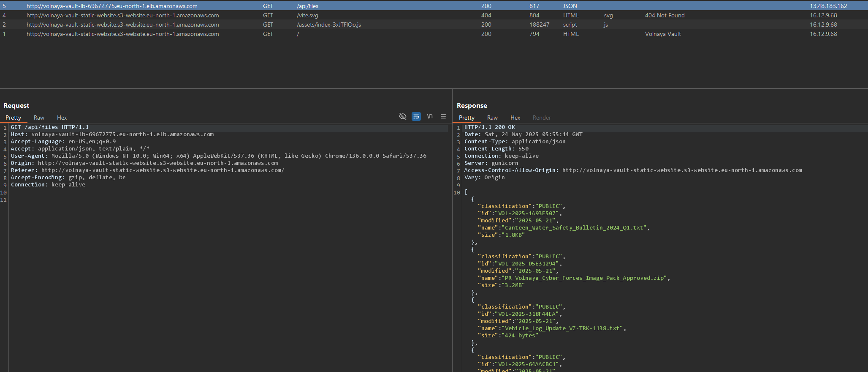The height and width of the screenshot is (372, 868).
Task: Click the elb.amazonaws.com host in row 5
Action: pos(112,6)
